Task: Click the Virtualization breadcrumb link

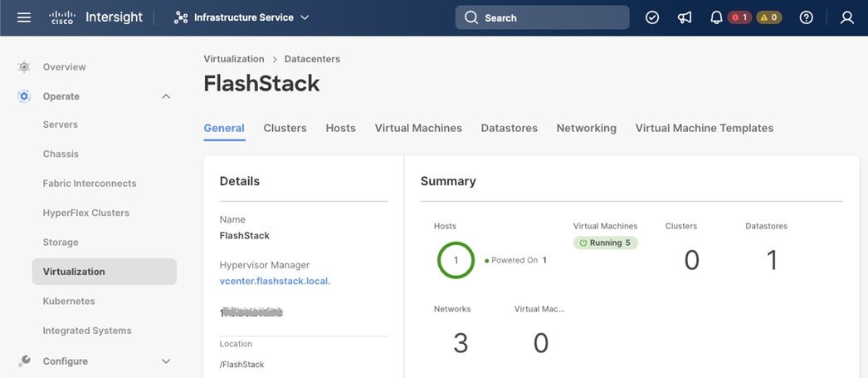Action: point(234,59)
